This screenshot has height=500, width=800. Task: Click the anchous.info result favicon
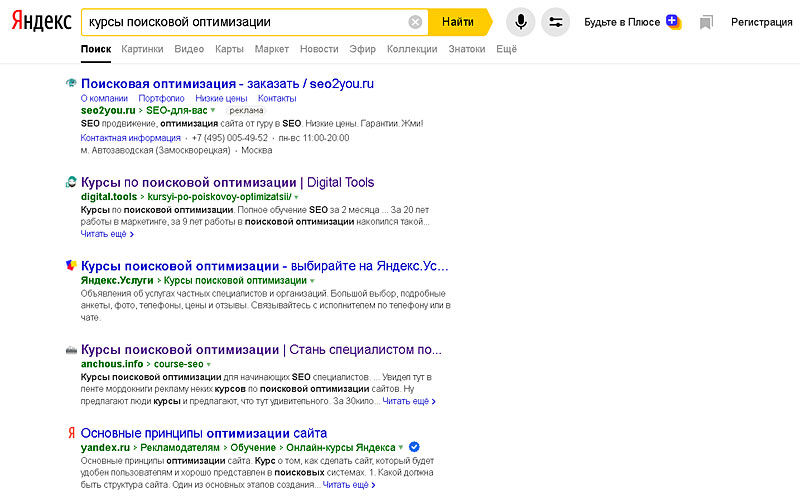pyautogui.click(x=71, y=349)
